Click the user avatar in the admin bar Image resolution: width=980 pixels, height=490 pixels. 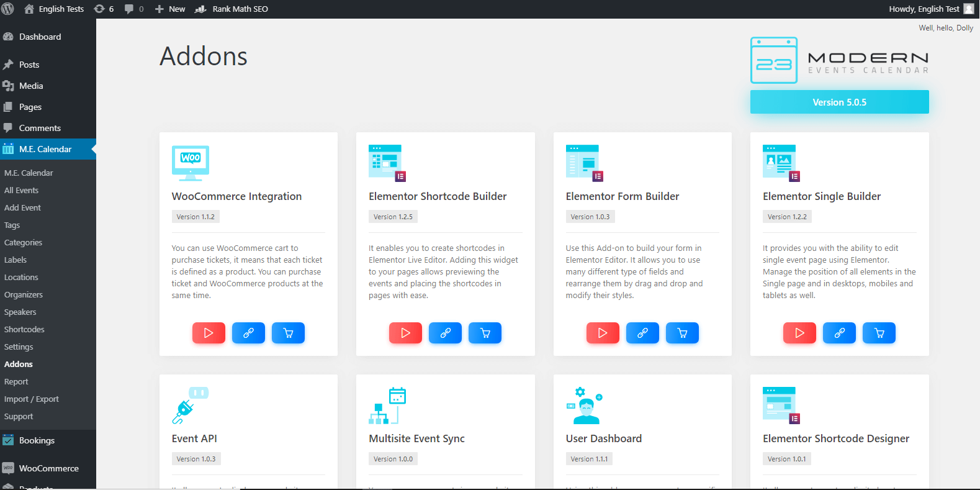coord(968,9)
